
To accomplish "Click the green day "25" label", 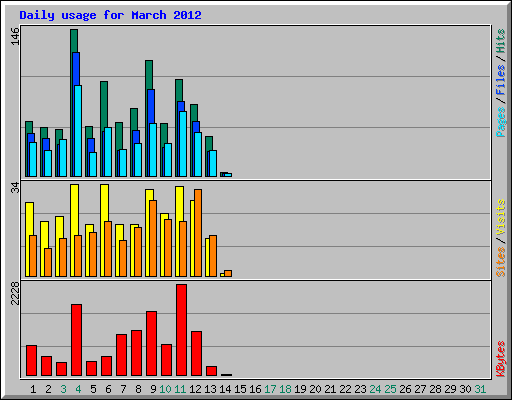I will click(x=390, y=389).
